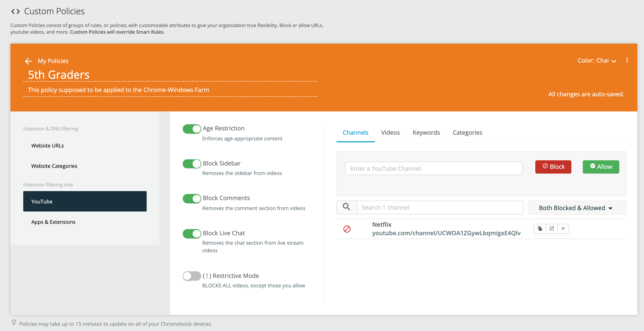Click the Custom Policies code brackets icon
The height and width of the screenshot is (331, 644).
(x=15, y=11)
